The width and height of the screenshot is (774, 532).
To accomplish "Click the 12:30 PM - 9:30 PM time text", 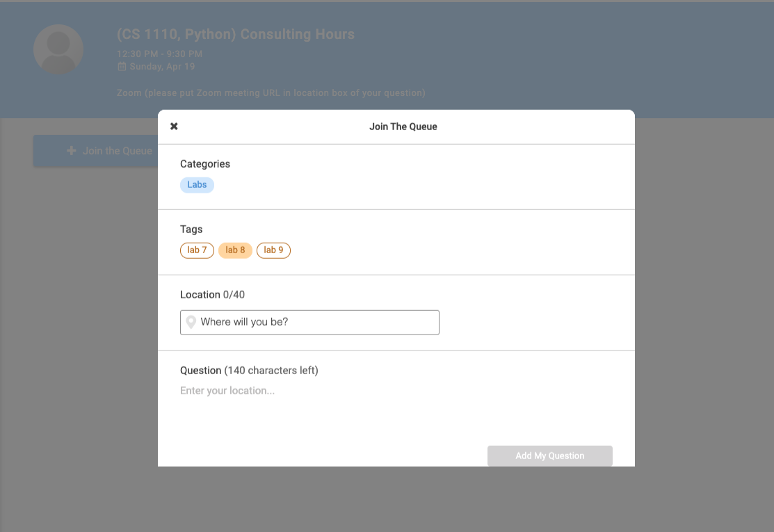I will pos(159,54).
